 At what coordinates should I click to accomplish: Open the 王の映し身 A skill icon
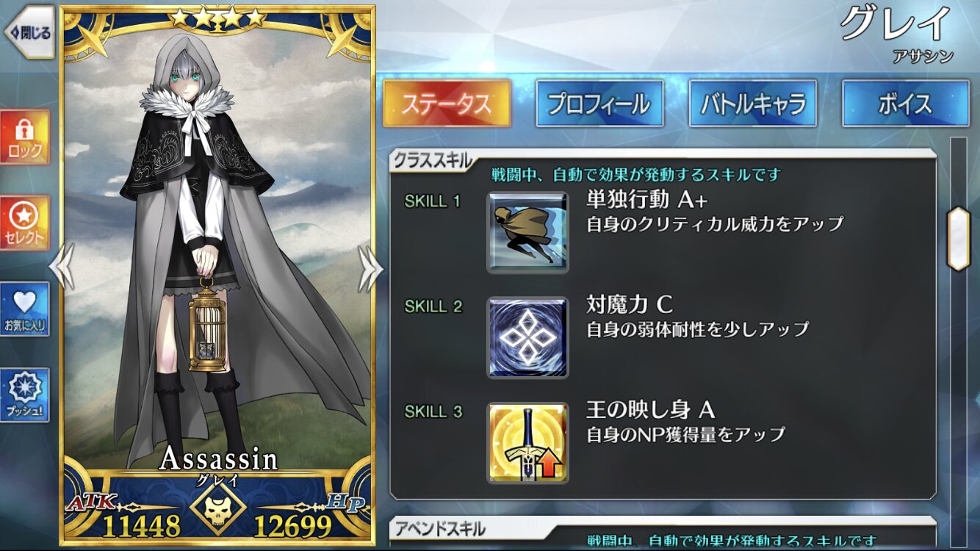527,442
